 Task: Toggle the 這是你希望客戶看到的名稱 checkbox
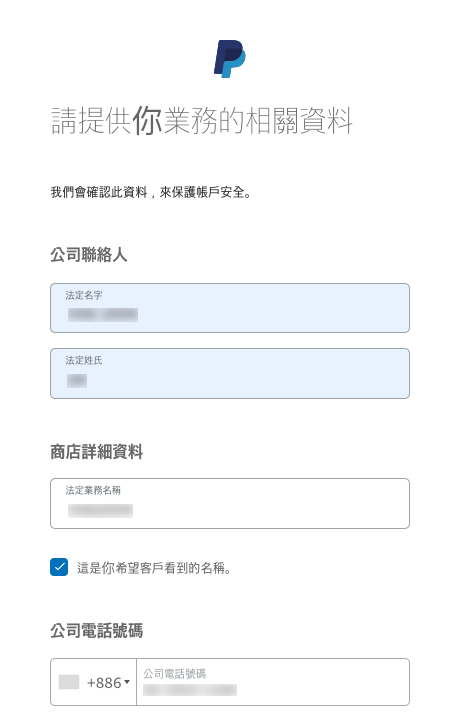tap(59, 567)
